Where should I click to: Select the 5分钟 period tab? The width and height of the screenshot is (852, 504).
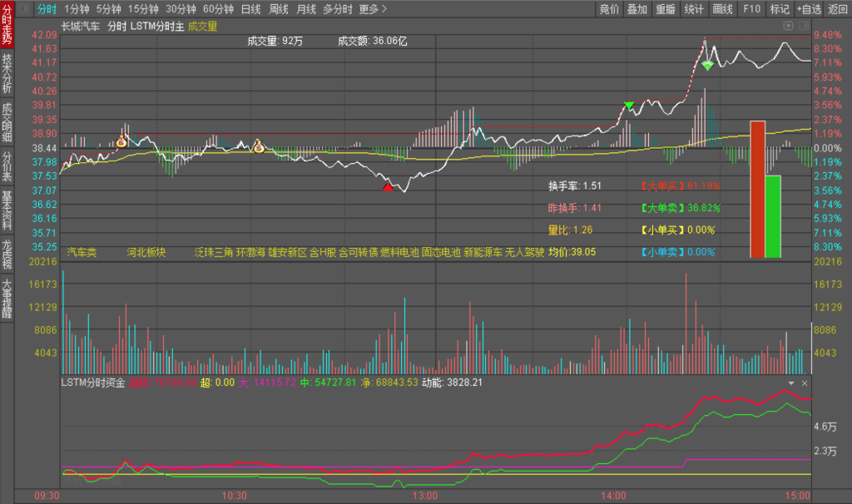(108, 9)
